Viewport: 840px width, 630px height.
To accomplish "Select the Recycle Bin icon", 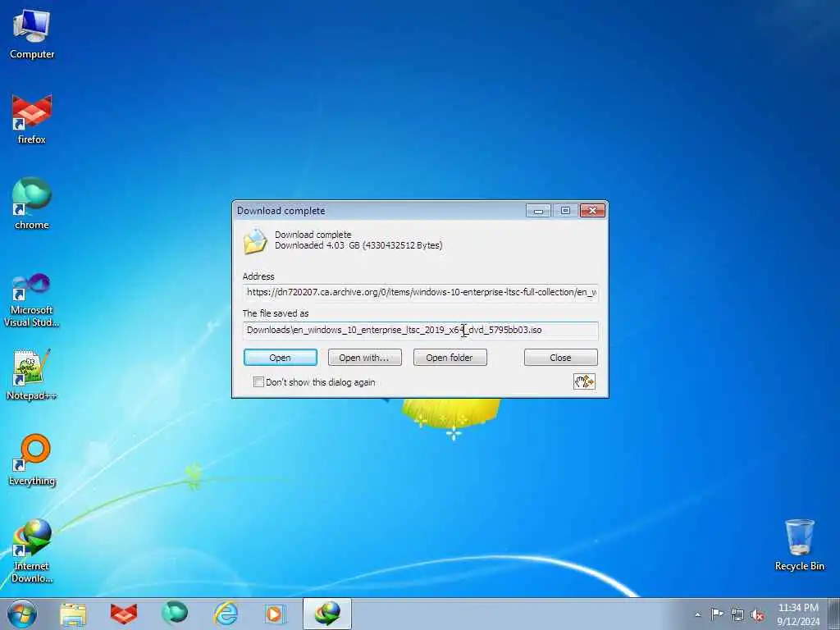I will point(799,545).
